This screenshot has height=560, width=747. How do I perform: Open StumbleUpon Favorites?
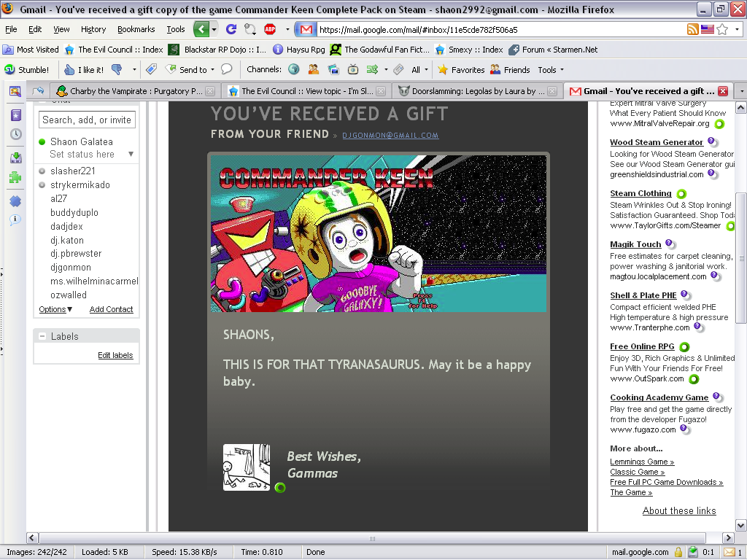click(461, 69)
